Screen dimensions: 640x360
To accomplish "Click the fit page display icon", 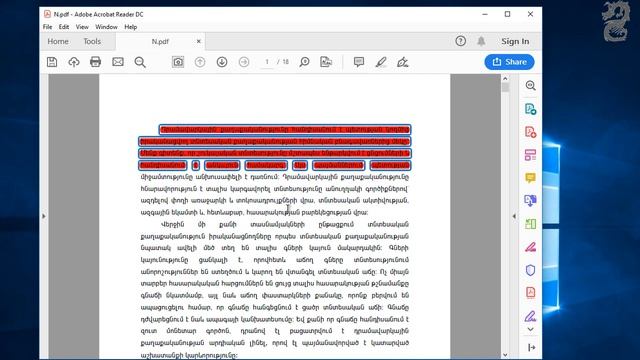I will (x=326, y=62).
